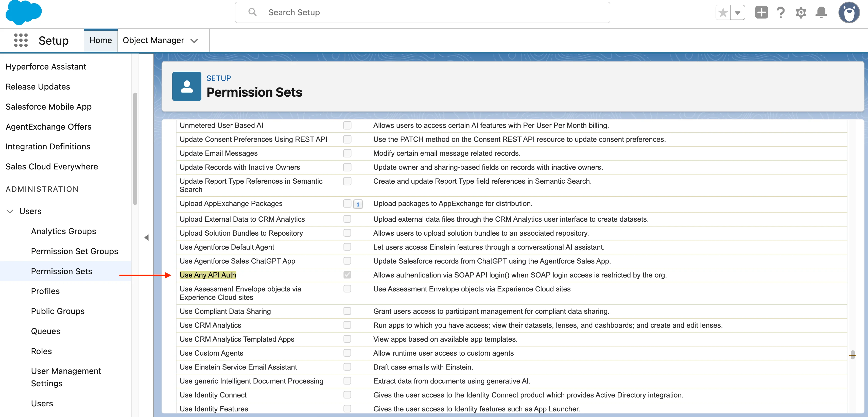Open the Setup gear icon
Screen dimensions: 868x417
801,13
